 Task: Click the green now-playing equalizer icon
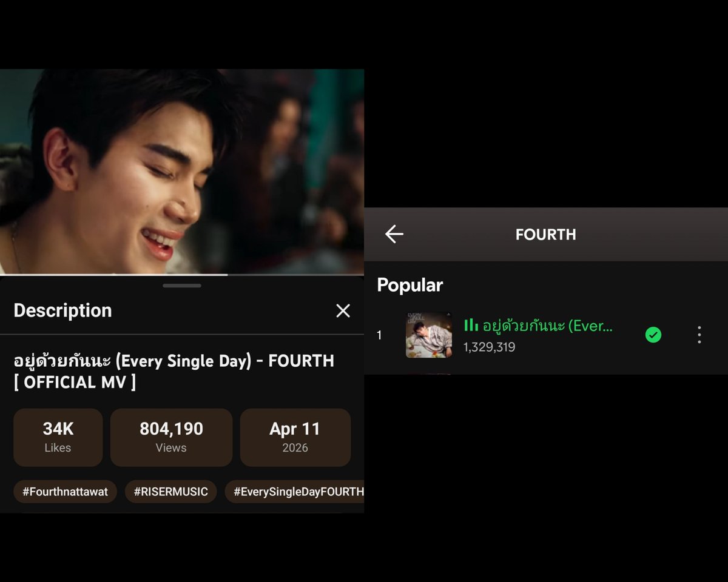[x=471, y=326]
